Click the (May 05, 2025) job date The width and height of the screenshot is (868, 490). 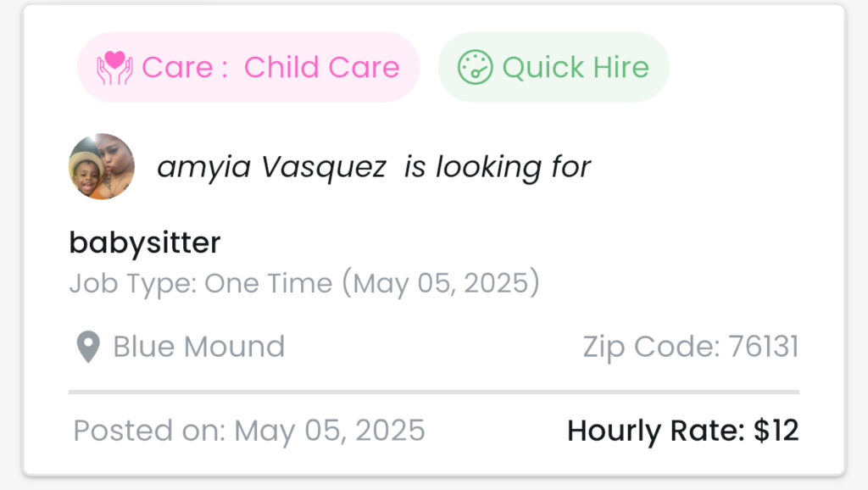441,283
